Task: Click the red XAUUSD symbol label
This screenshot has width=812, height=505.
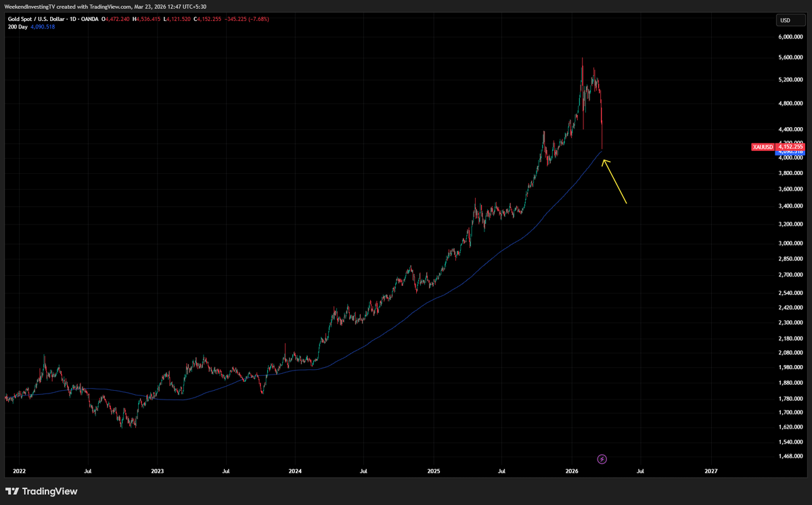Action: [x=763, y=147]
